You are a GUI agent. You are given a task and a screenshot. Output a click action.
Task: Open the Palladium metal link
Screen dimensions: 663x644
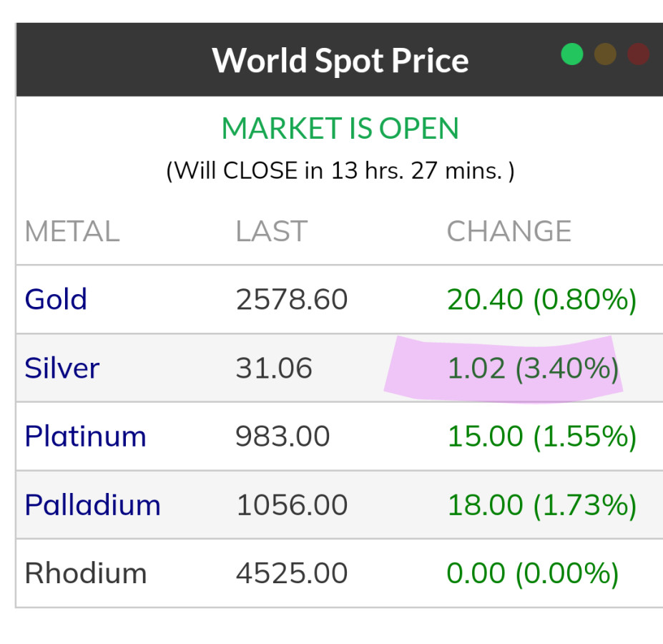[92, 505]
